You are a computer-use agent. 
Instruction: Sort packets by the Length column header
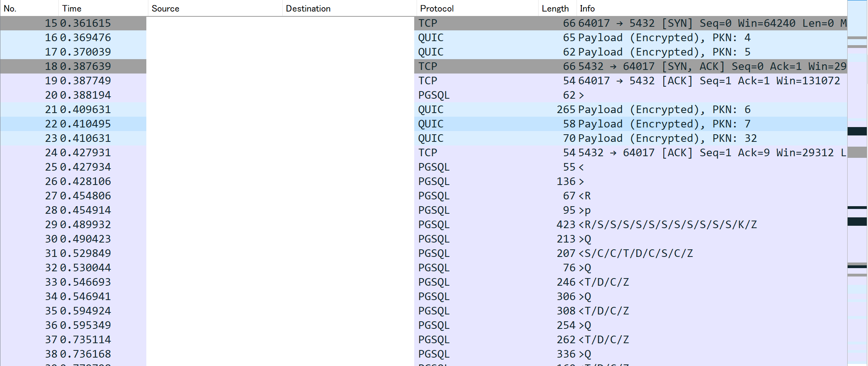click(556, 8)
